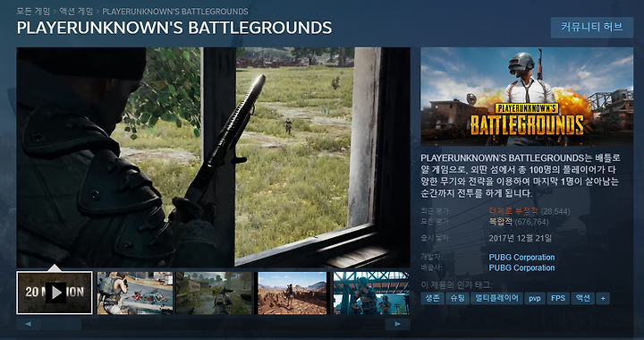644x340 pixels.
Task: Open the 커뮤니티 허브 button
Action: click(592, 27)
